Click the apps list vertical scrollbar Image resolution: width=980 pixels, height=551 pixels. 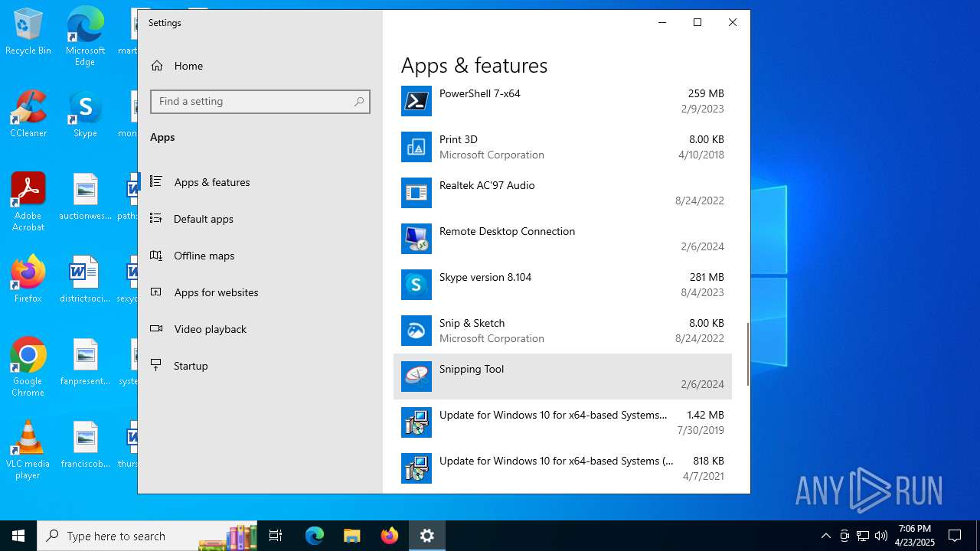tap(747, 354)
